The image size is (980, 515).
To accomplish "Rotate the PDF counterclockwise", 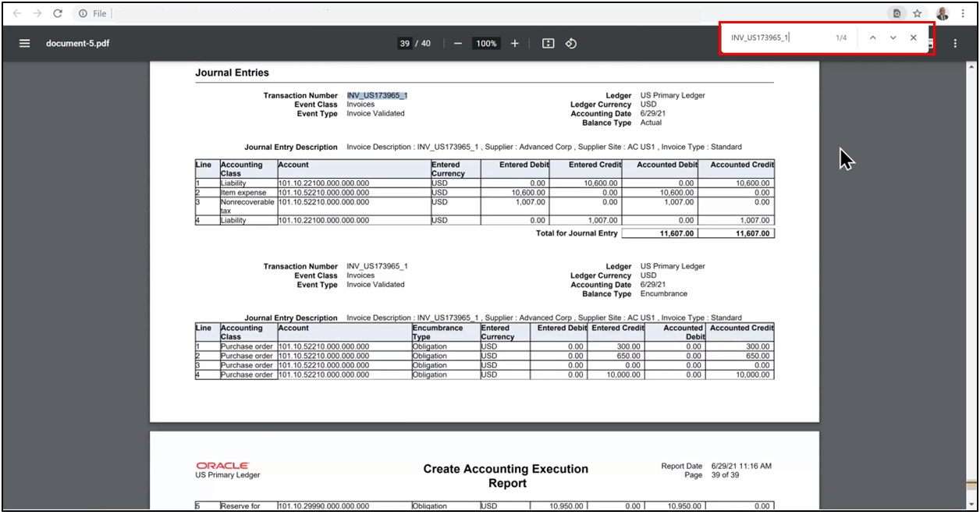I will (571, 43).
